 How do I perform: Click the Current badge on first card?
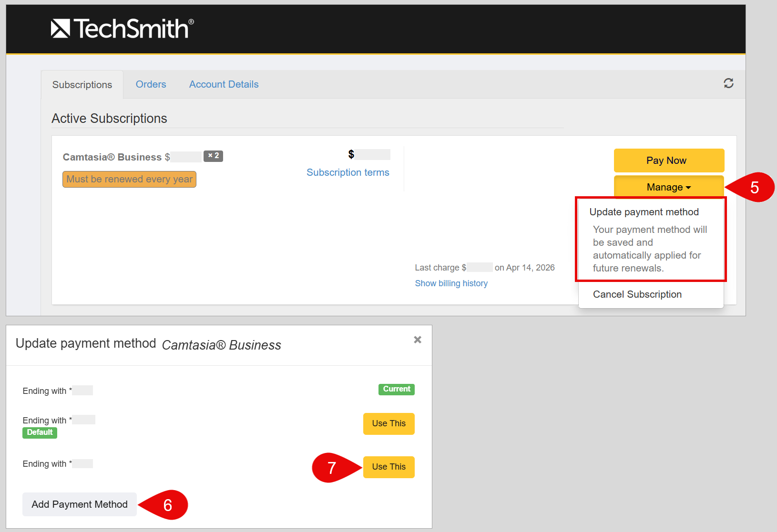(x=397, y=389)
